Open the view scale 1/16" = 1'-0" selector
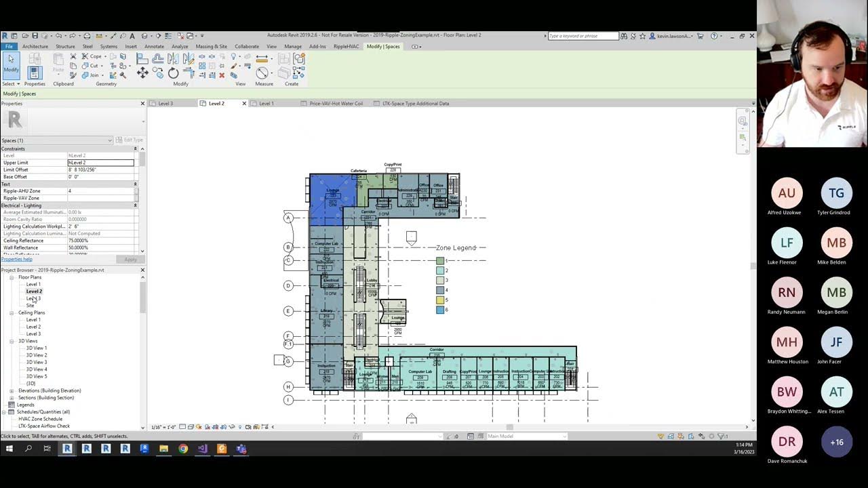The image size is (868, 488). tap(163, 427)
